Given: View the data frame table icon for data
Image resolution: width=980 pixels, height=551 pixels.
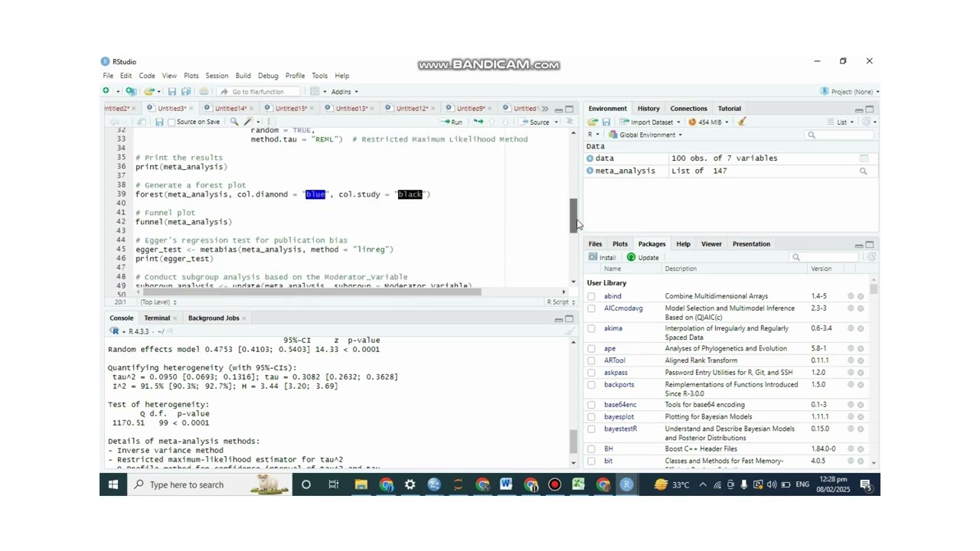Looking at the screenshot, I should tap(864, 158).
